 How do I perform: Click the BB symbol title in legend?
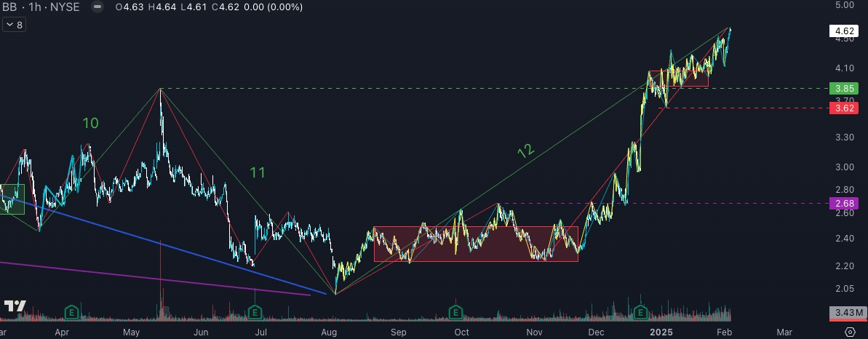coord(9,7)
